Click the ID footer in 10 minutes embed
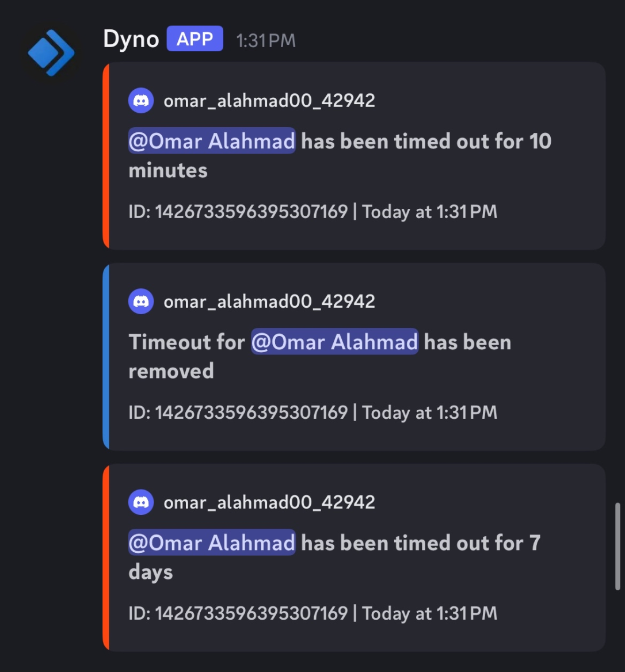Image resolution: width=625 pixels, height=672 pixels. (x=312, y=212)
